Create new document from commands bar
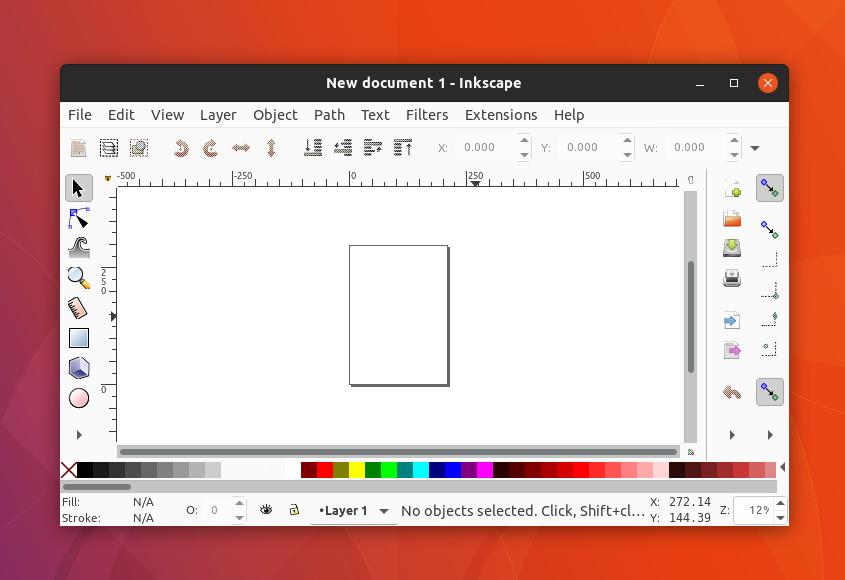Viewport: 845px width, 580px height. tap(732, 188)
